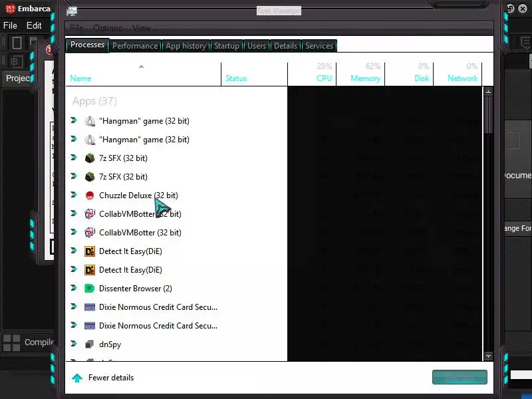The image size is (532, 399).
Task: Click the End task button
Action: (460, 377)
